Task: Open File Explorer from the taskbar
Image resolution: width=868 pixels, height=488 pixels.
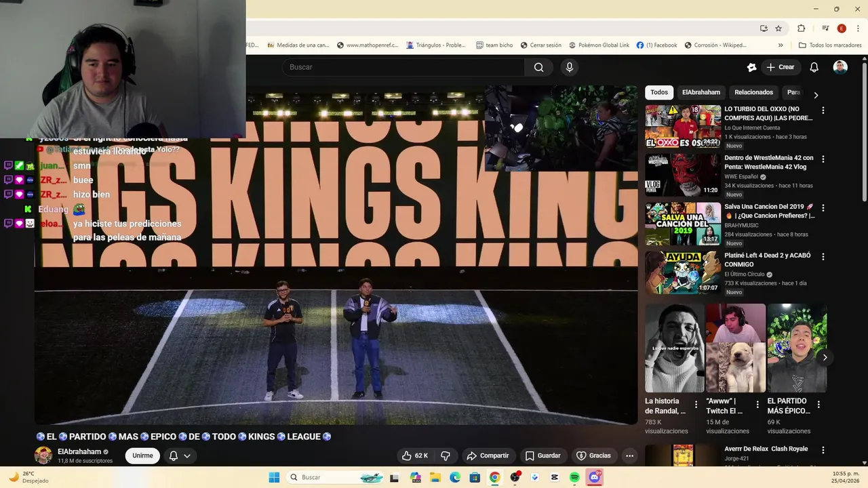Action: (x=435, y=477)
